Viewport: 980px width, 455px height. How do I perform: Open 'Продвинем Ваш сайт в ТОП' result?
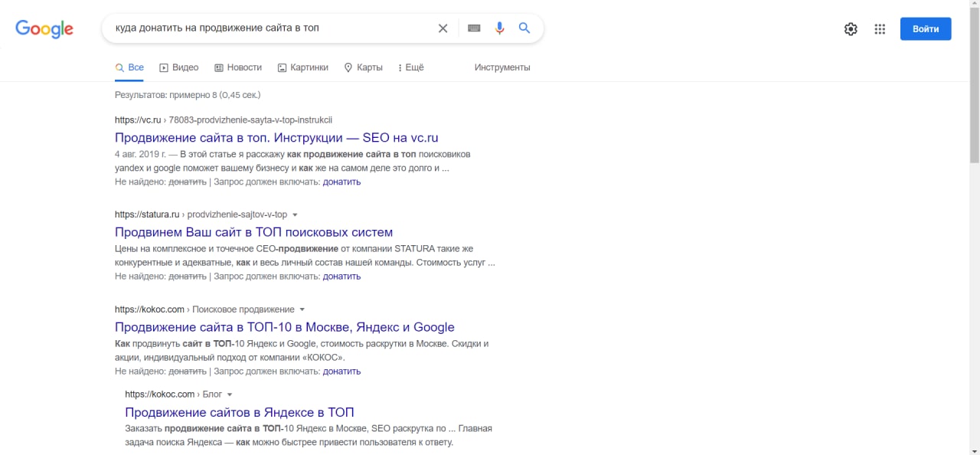click(x=253, y=232)
